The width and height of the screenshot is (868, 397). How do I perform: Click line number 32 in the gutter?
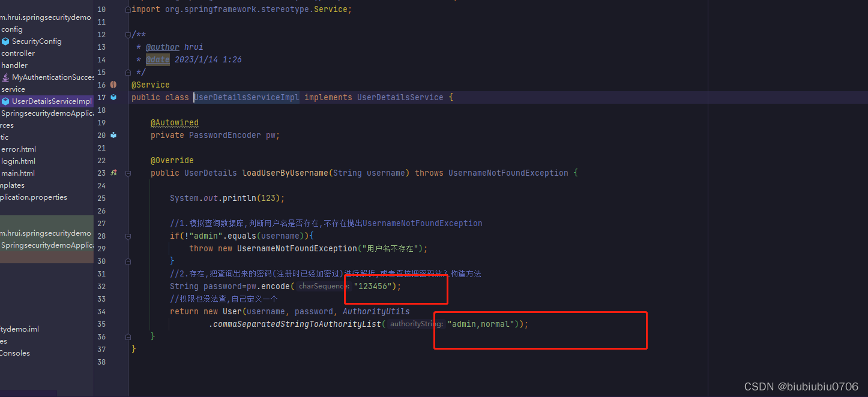point(101,286)
